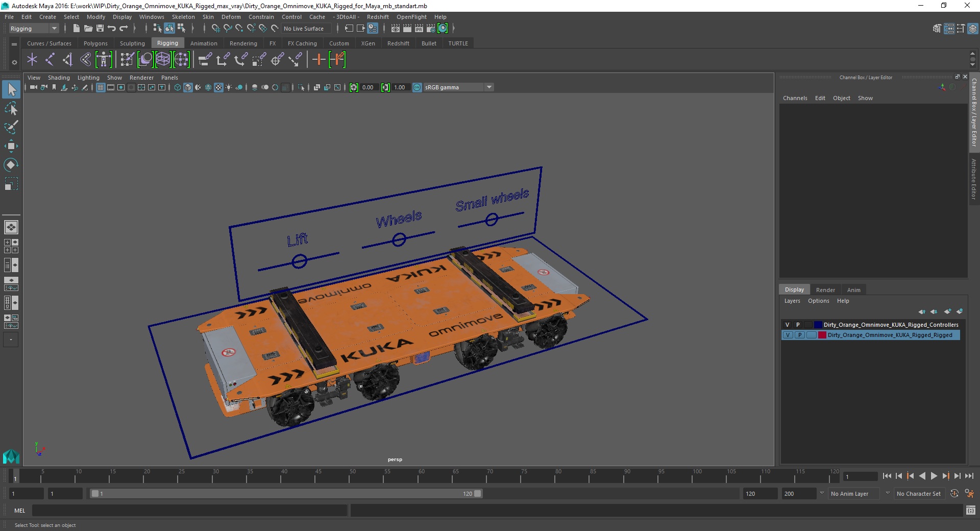Toggle Select by component type mode icon
This screenshot has width=980, height=531.
coord(181,29)
